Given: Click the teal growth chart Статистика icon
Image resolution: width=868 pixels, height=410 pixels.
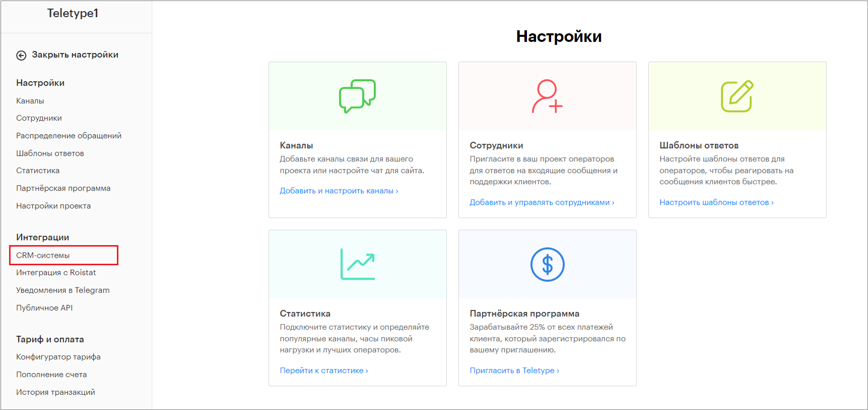Looking at the screenshot, I should 357,264.
